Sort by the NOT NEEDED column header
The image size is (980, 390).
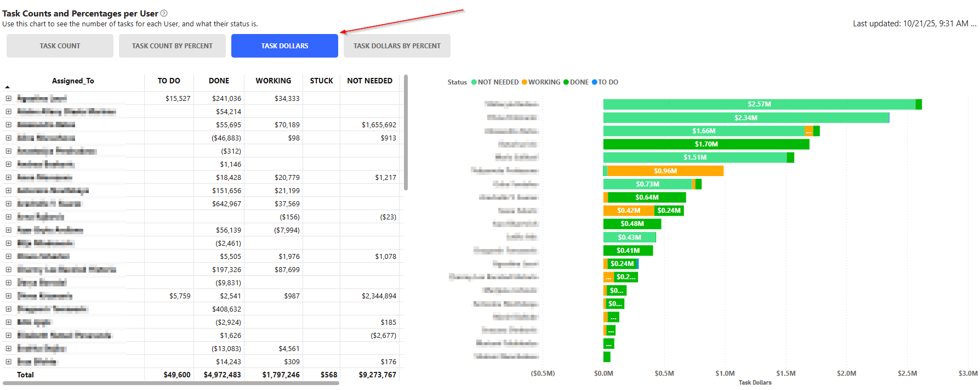369,81
